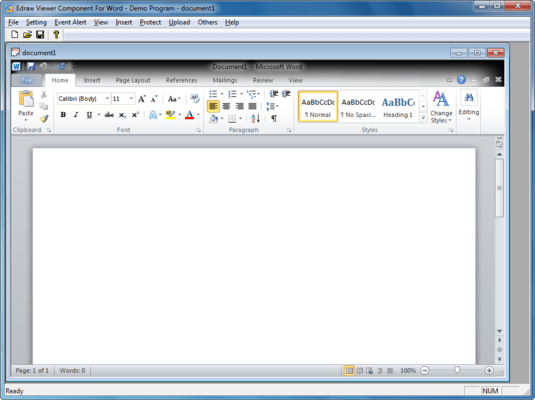The image size is (535, 400).
Task: Click the Cut scissors icon
Action: (x=44, y=94)
